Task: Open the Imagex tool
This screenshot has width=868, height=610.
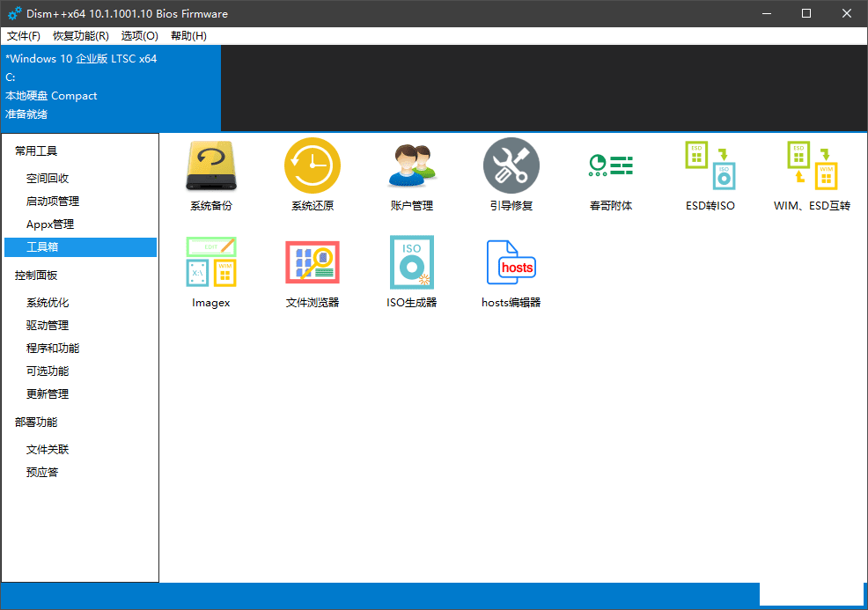Action: (211, 272)
